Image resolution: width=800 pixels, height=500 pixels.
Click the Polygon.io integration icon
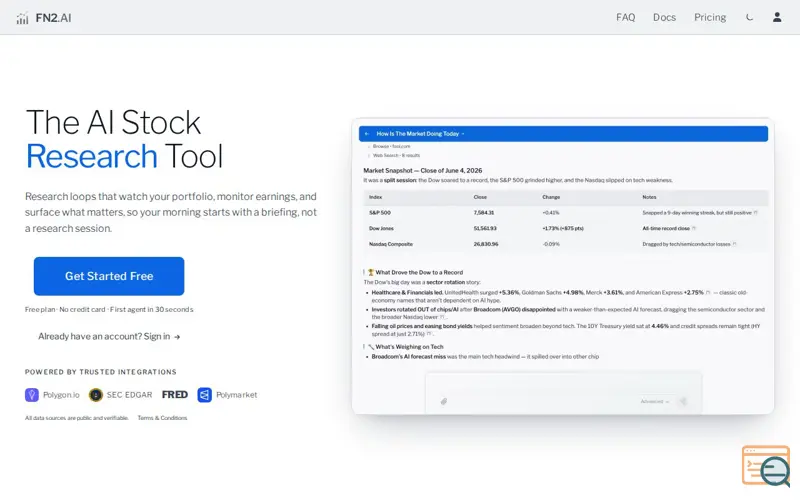32,395
